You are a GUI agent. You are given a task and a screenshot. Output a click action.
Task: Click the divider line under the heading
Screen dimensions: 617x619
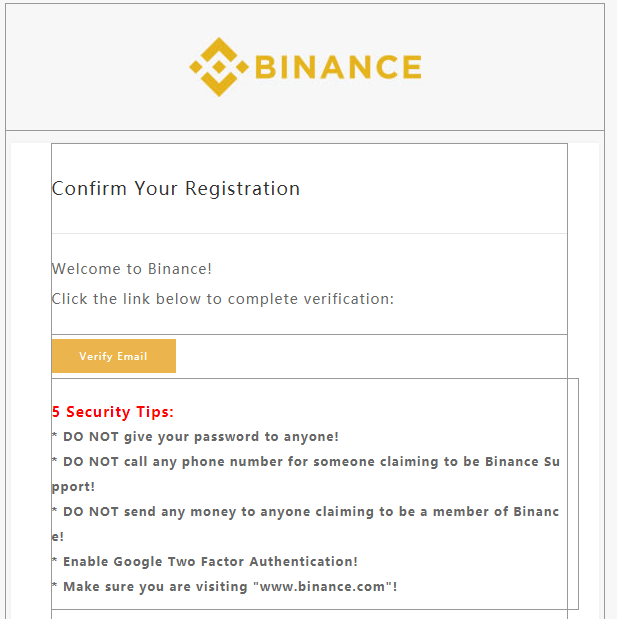pyautogui.click(x=309, y=233)
